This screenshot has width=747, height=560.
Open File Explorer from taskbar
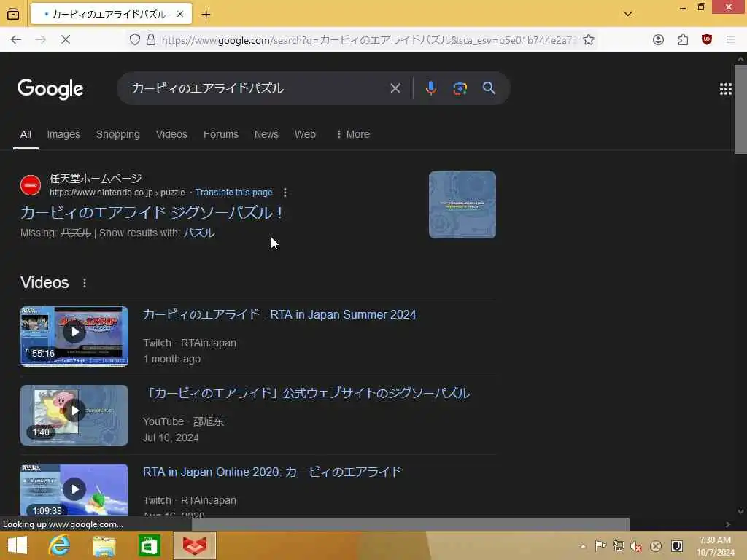click(104, 545)
